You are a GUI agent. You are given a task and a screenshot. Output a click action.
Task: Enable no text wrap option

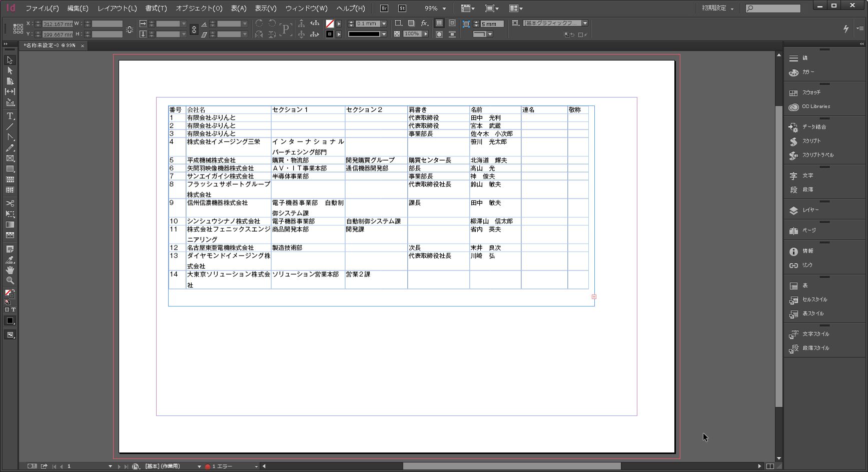439,23
